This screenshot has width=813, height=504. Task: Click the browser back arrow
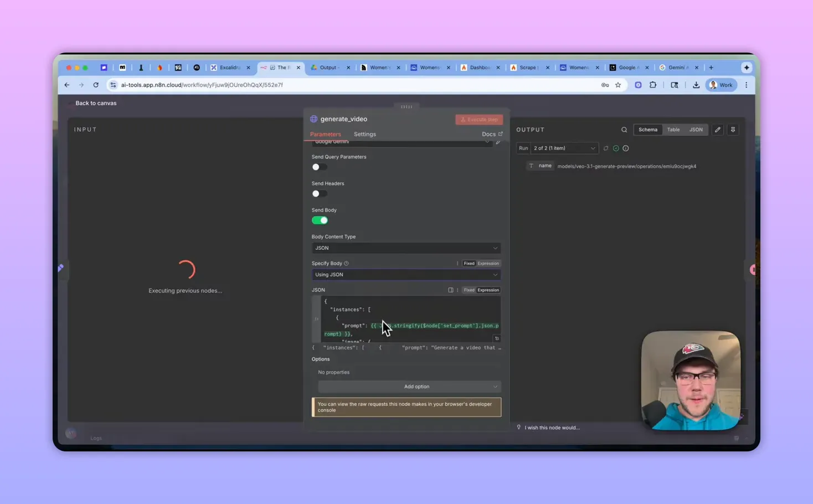67,85
